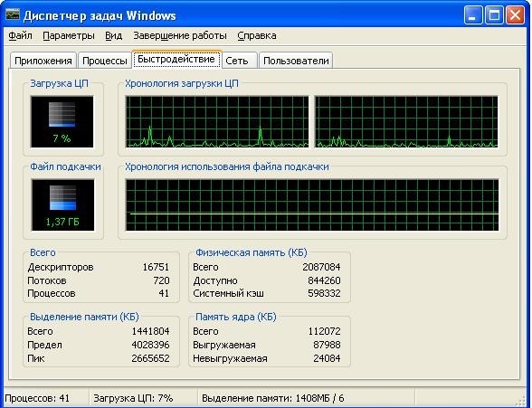Click the page file 1,37 ГБ gauge
This screenshot has height=408, width=532.
[62, 205]
